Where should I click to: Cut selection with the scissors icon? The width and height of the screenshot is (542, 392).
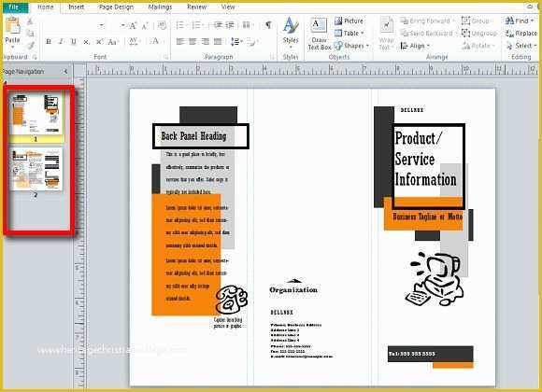[30, 21]
